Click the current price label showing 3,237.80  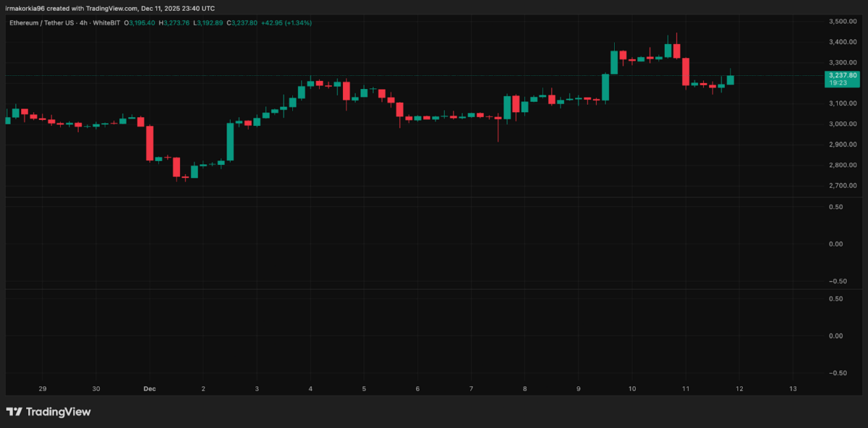843,74
